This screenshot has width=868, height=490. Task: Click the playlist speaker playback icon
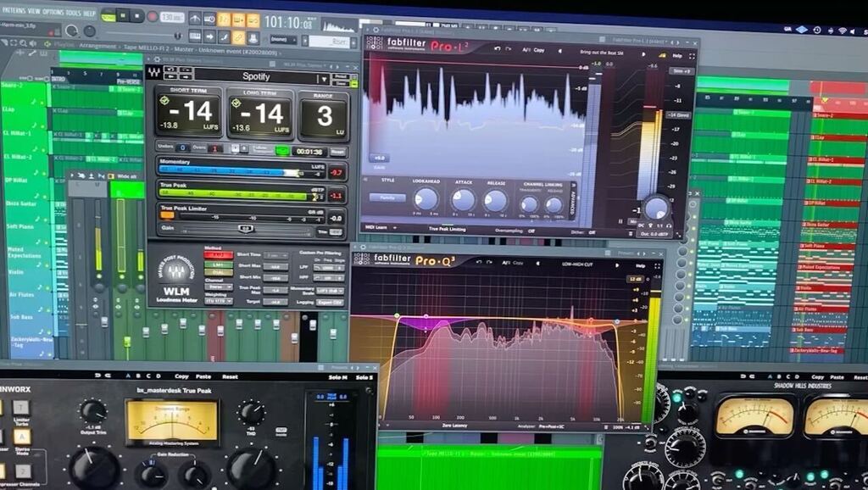click(x=33, y=43)
